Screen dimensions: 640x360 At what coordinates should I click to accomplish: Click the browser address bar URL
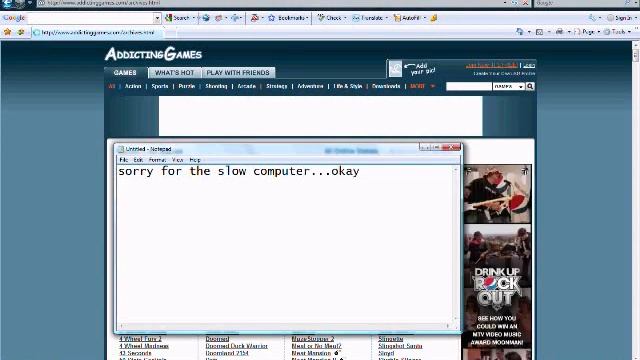(104, 3)
